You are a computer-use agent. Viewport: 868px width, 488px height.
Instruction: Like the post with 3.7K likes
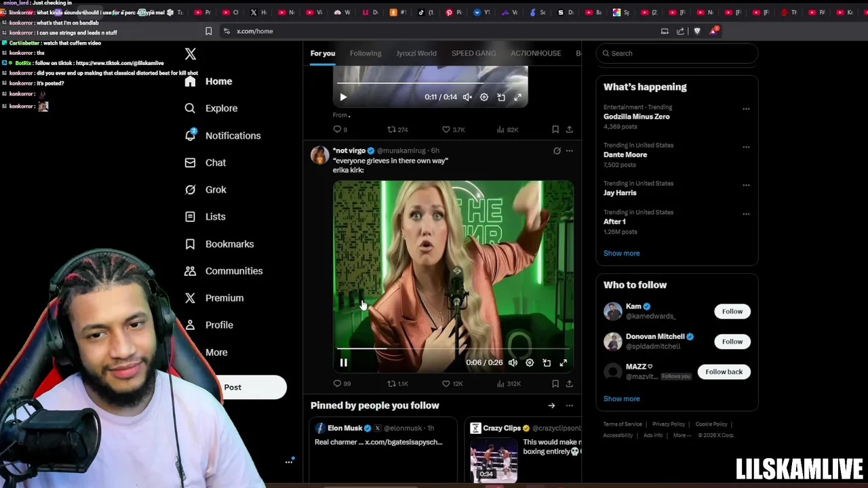point(453,129)
